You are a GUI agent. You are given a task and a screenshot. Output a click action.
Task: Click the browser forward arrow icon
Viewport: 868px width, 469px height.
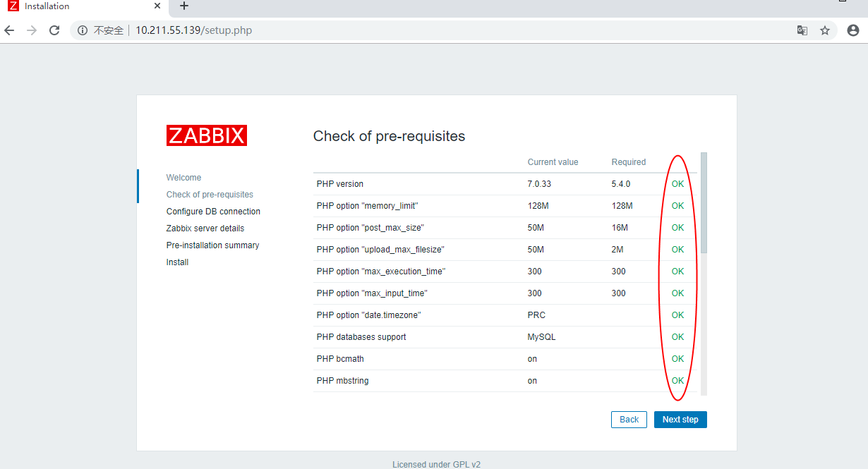32,30
